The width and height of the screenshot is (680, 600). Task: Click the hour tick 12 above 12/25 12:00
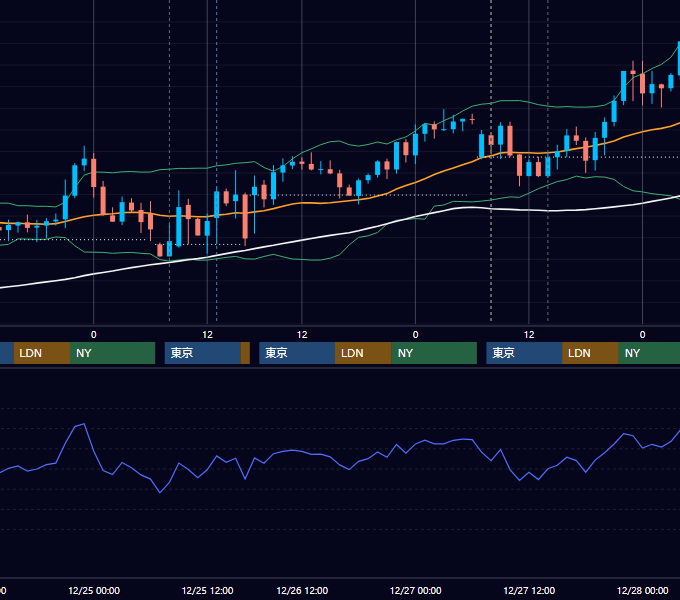tap(207, 335)
